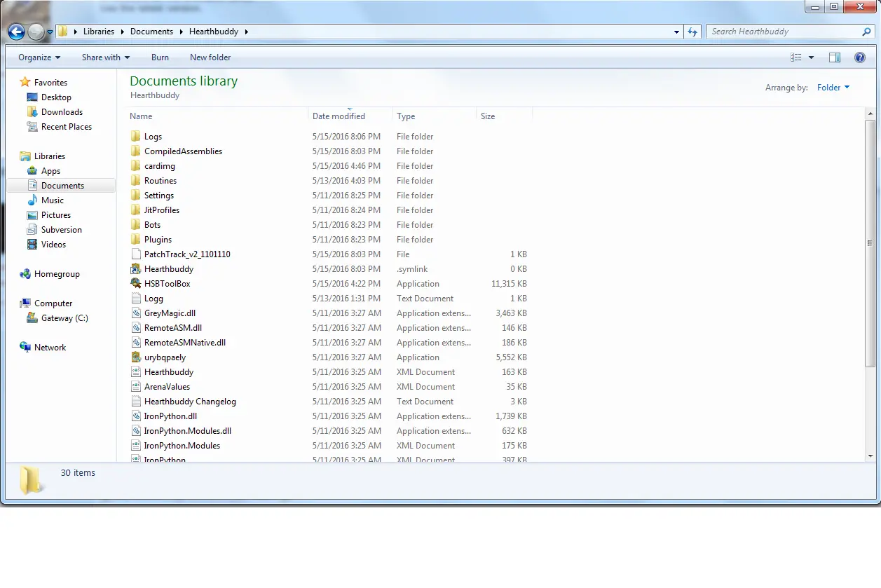Select the Hearthbuddy XML Document file
Image resolution: width=881 pixels, height=588 pixels.
pyautogui.click(x=169, y=371)
